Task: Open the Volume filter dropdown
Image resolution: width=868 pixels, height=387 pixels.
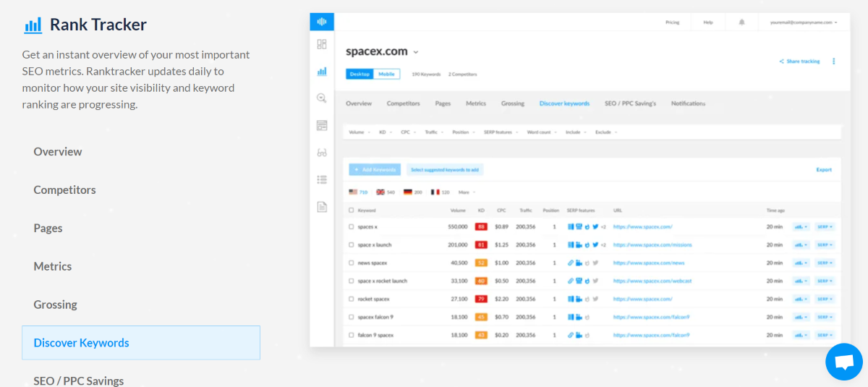Action: pos(359,132)
